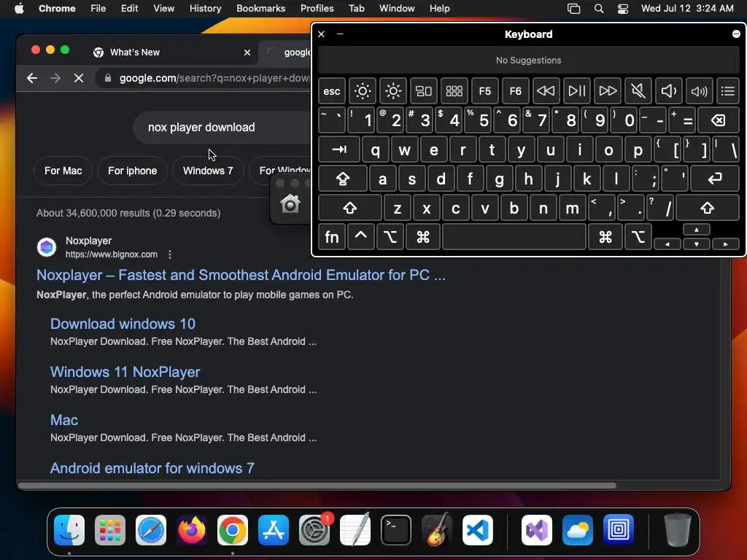Open Windows 11 NoxPlayer link
The height and width of the screenshot is (560, 747).
point(125,372)
